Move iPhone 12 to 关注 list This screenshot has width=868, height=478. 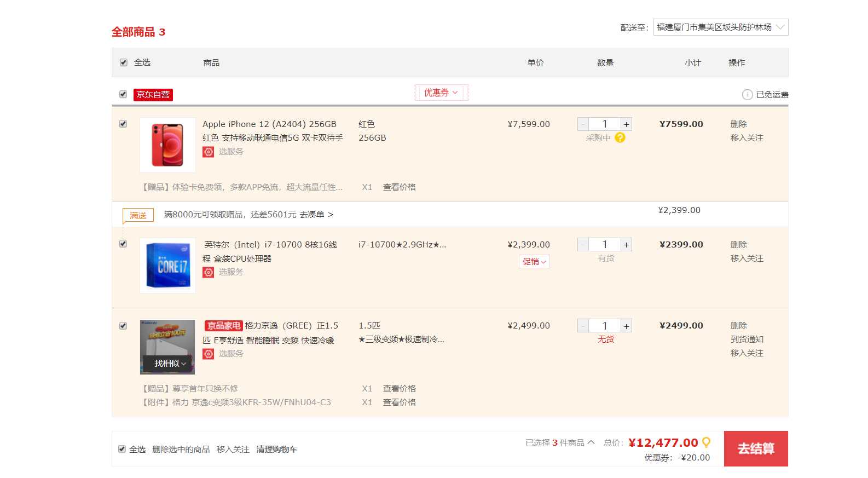pyautogui.click(x=747, y=138)
